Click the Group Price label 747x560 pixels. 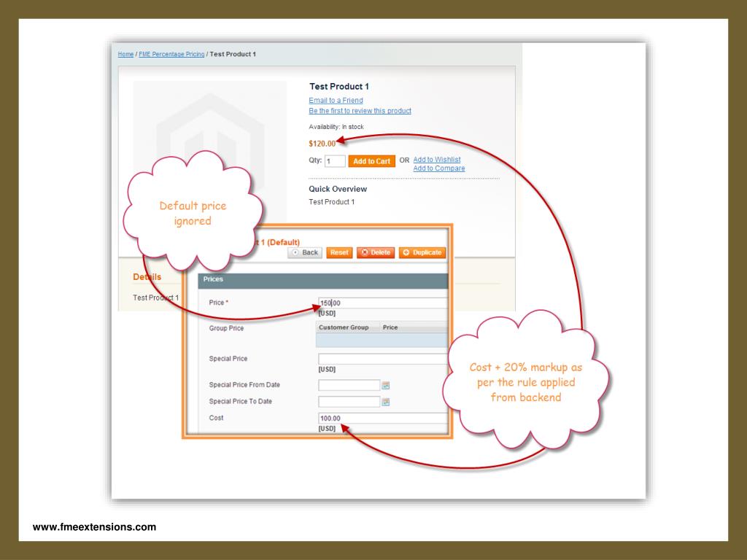pos(226,328)
